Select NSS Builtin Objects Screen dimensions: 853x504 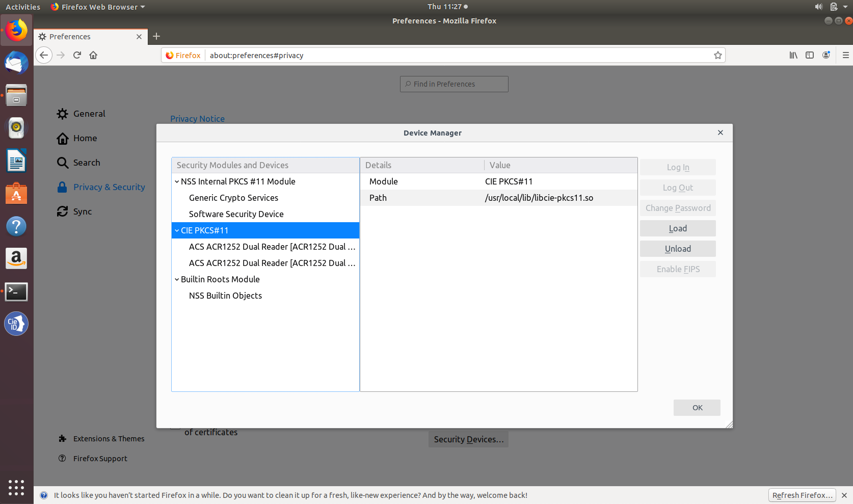point(265,296)
